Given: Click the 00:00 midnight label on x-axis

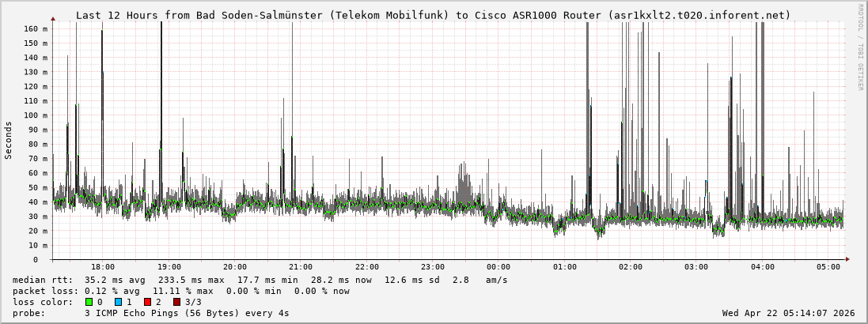Looking at the screenshot, I should pos(498,267).
